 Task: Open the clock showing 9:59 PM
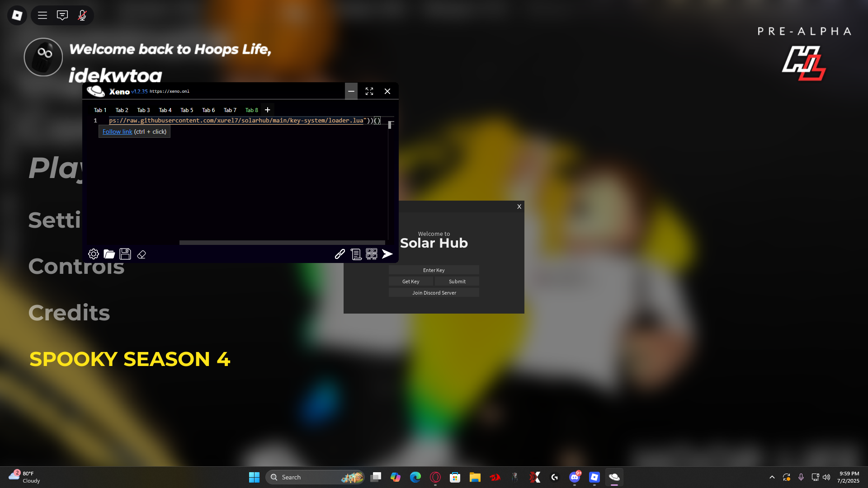click(848, 477)
